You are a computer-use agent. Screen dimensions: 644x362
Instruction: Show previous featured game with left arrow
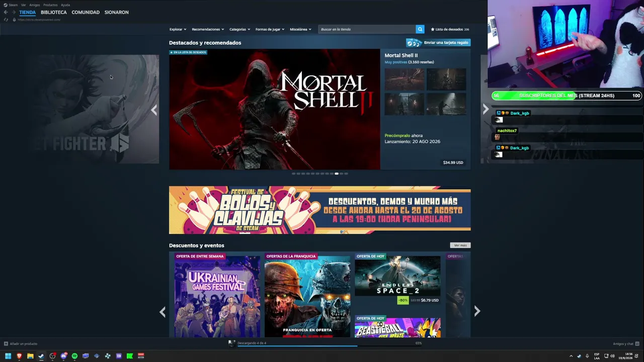click(x=154, y=110)
